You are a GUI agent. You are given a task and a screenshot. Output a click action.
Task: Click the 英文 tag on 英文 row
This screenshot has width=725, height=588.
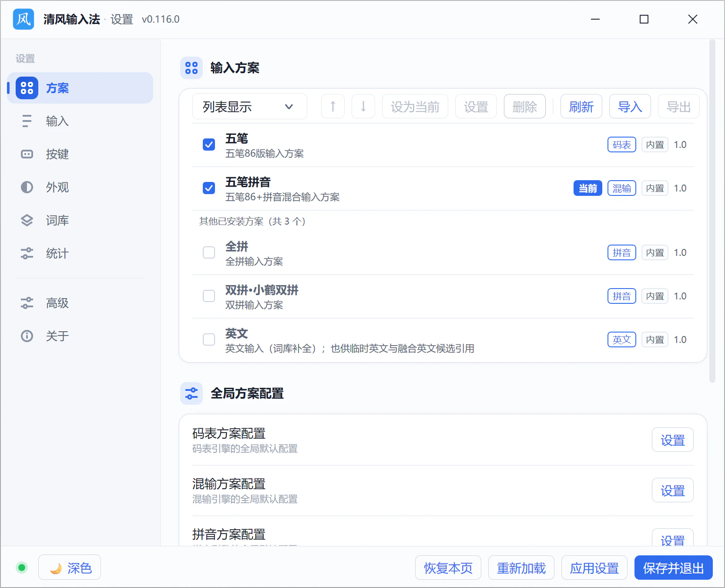pyautogui.click(x=622, y=339)
